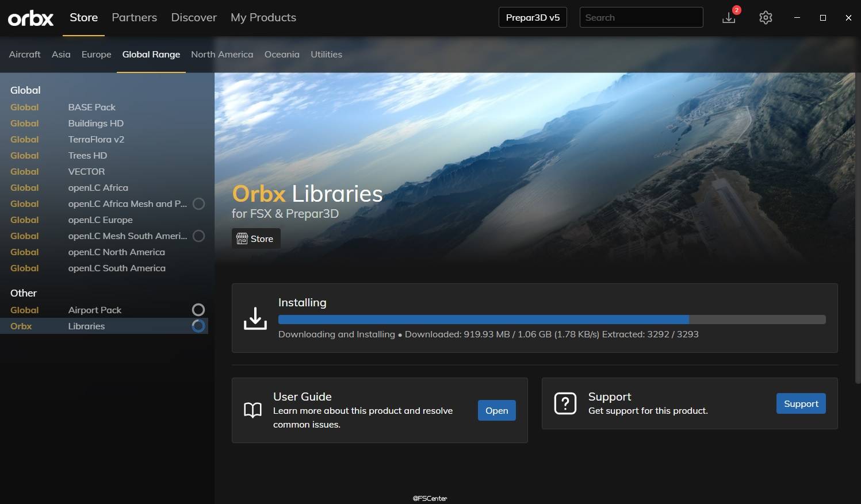The image size is (861, 504).
Task: Select openLC Mesh South Ameri... product
Action: coord(104,236)
